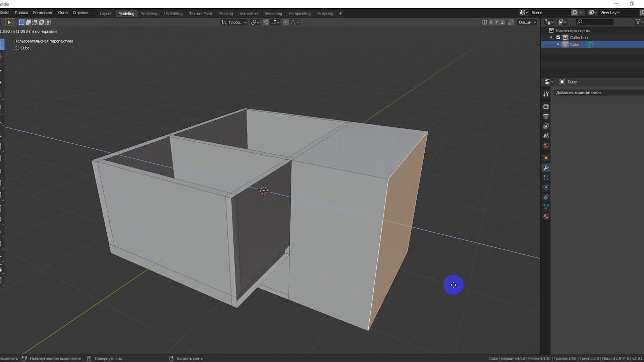Open the Окно menu
644x362 pixels.
[x=63, y=13]
